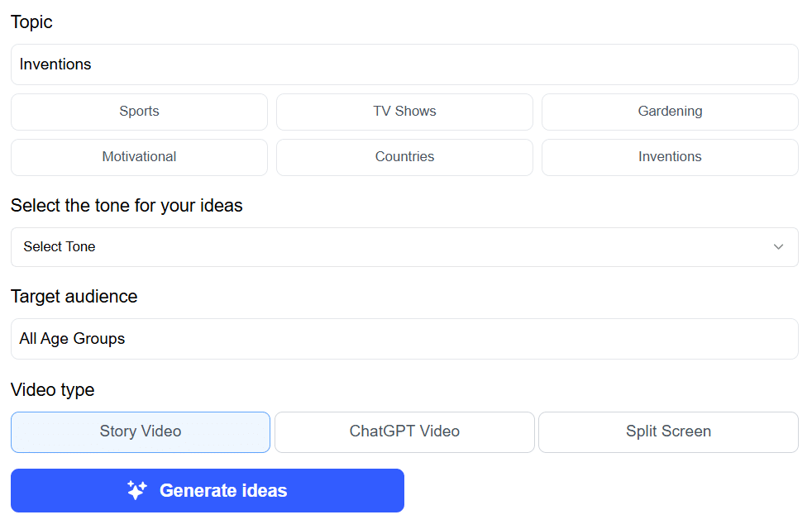Pick the TV Shows topic suggestion
This screenshot has height=529, width=812.
point(404,112)
